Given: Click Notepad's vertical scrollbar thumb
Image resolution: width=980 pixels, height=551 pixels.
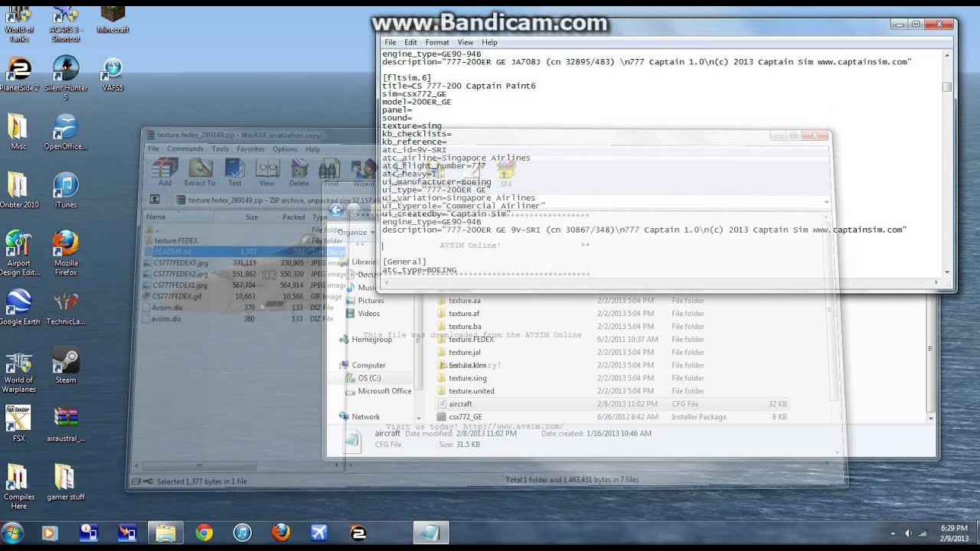Looking at the screenshot, I should click(x=947, y=86).
